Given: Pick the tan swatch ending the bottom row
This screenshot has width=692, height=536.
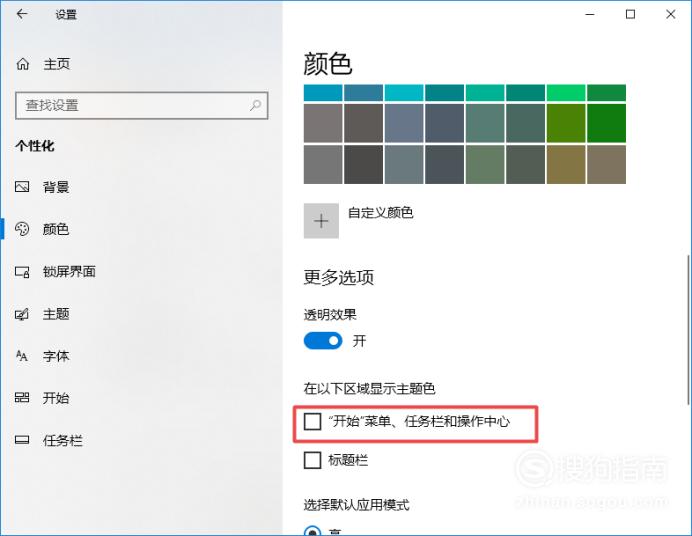Looking at the screenshot, I should [x=606, y=164].
